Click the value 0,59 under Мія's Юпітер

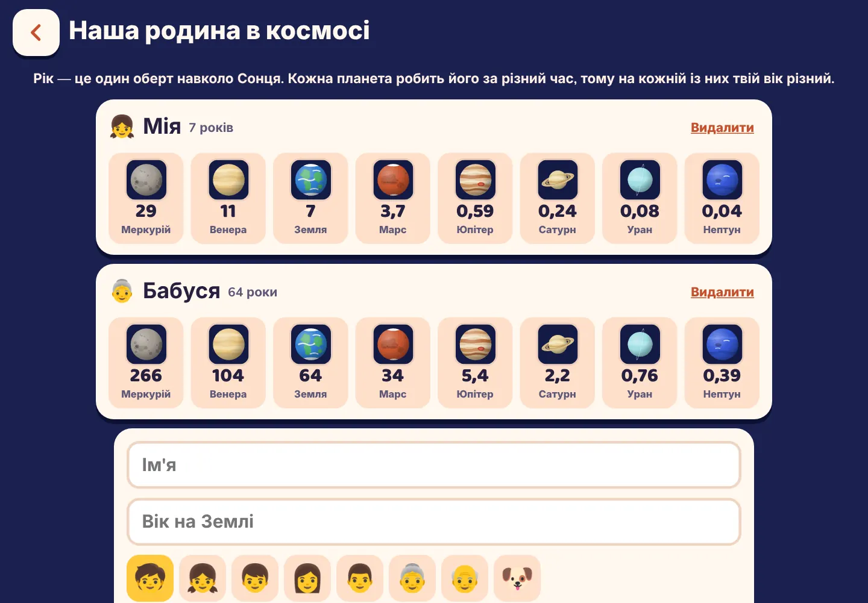point(475,211)
